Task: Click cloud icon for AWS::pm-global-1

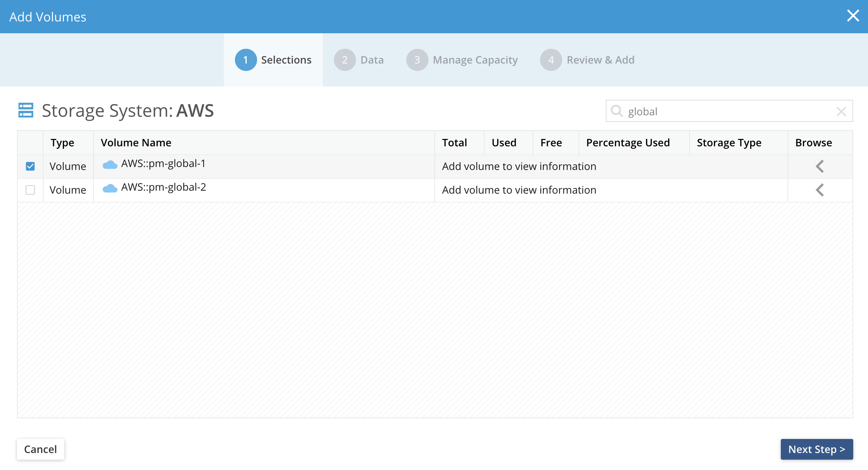Action: coord(110,165)
